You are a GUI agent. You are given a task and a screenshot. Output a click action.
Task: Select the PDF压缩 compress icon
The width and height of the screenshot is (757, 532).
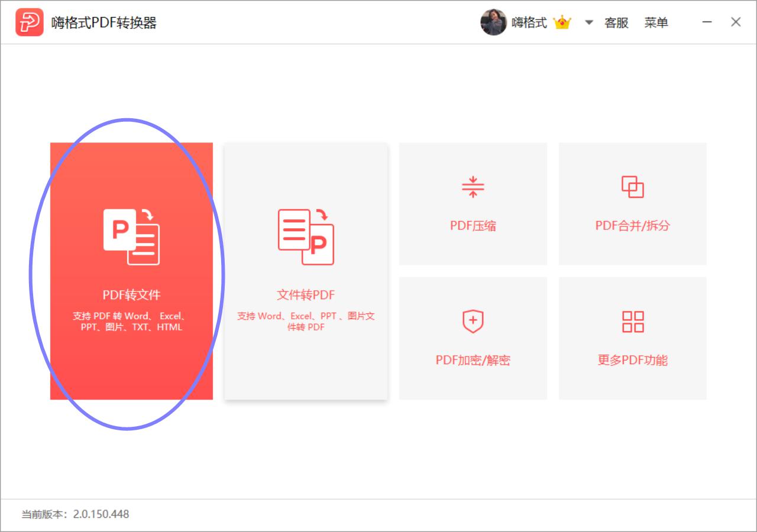(x=473, y=187)
